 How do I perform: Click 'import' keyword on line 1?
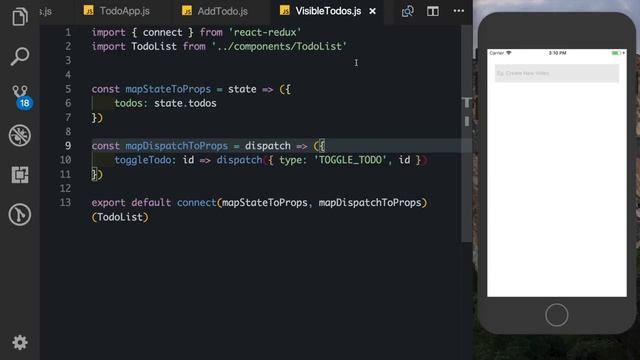click(109, 32)
